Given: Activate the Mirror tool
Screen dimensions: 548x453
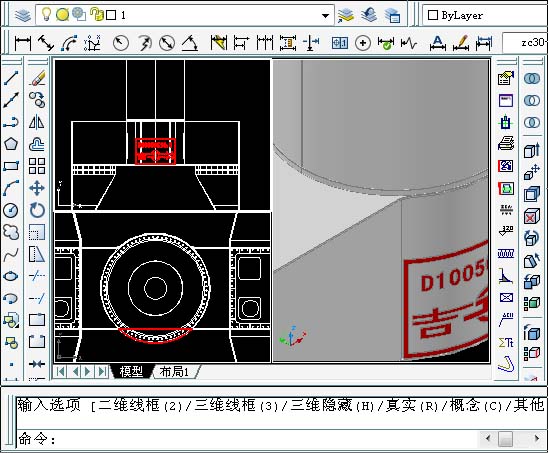Looking at the screenshot, I should click(x=37, y=122).
